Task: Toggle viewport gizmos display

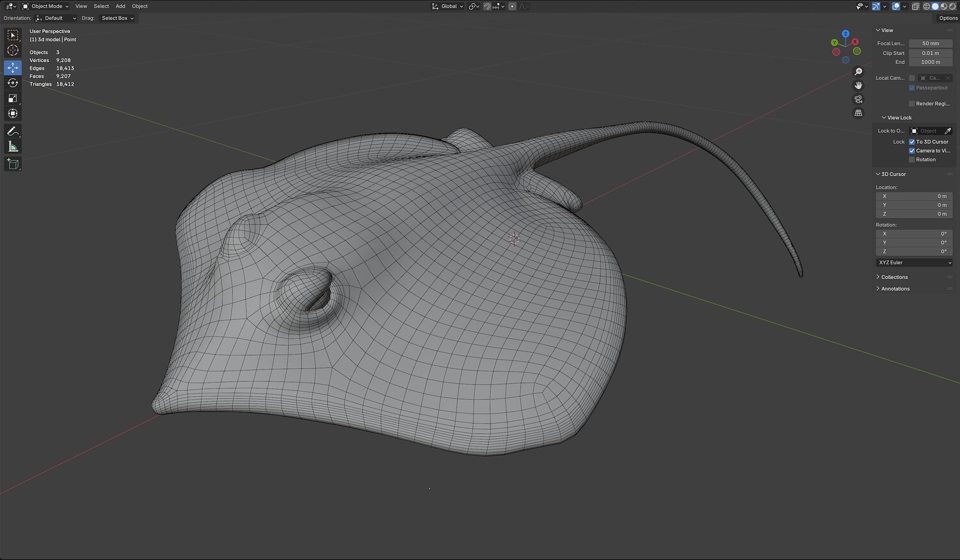Action: (x=877, y=6)
